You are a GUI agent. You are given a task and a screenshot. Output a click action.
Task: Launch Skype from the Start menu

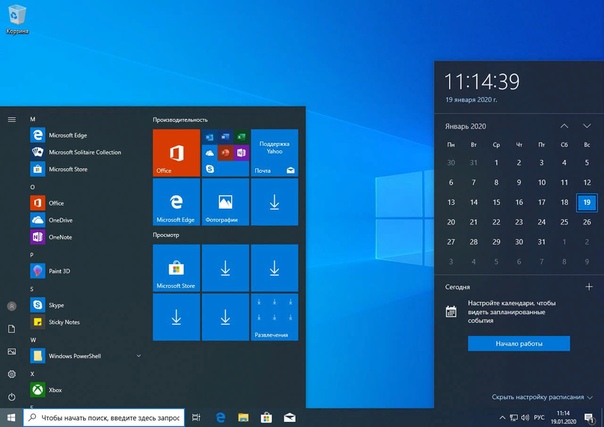(x=56, y=304)
